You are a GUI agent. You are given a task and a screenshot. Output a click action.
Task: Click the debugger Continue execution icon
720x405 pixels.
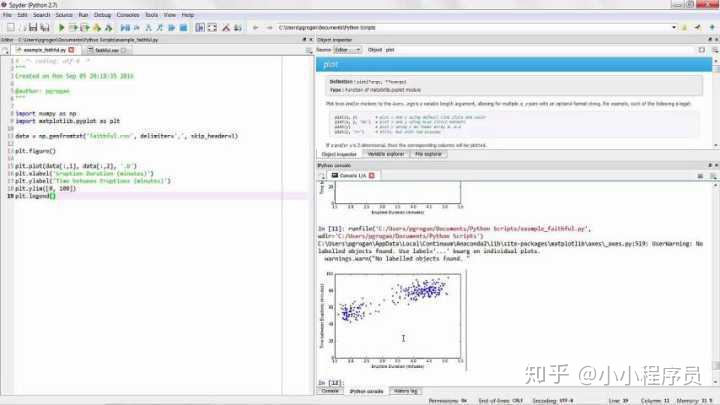coord(172,28)
